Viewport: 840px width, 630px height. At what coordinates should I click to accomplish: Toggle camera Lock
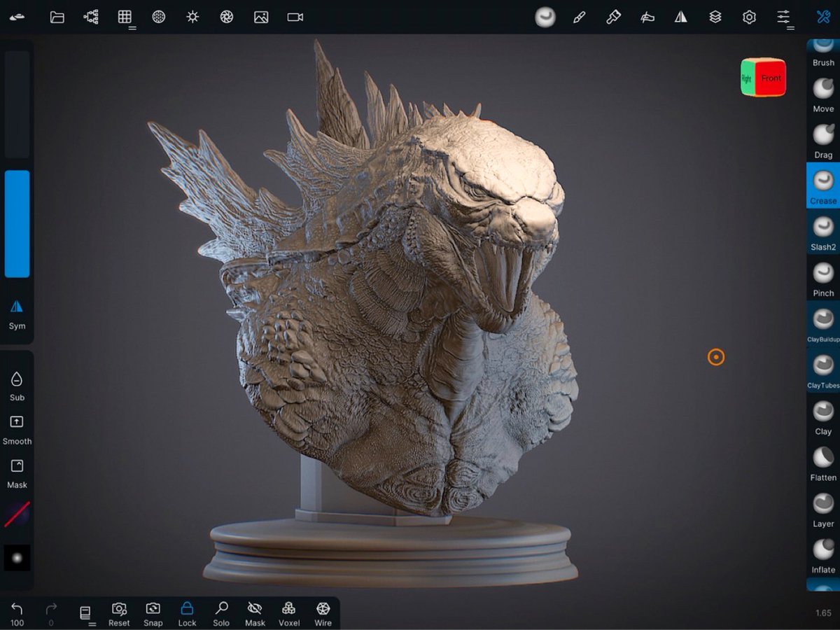click(x=187, y=612)
